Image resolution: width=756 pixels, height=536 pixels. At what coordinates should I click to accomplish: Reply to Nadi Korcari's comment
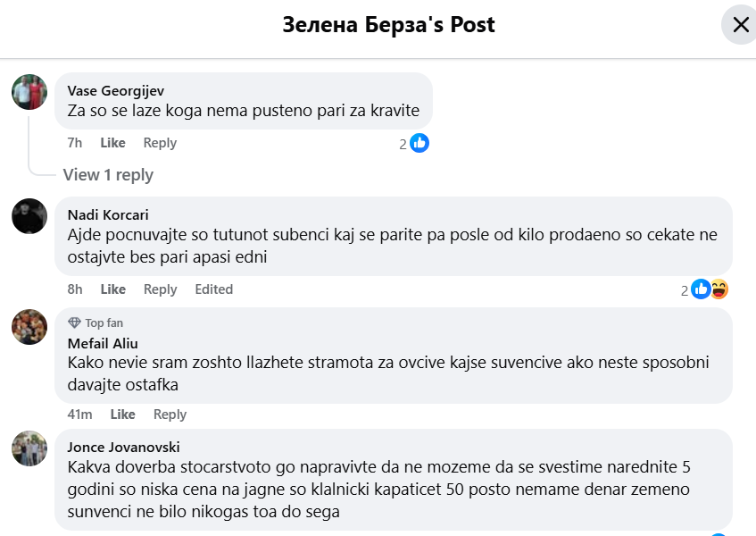160,289
